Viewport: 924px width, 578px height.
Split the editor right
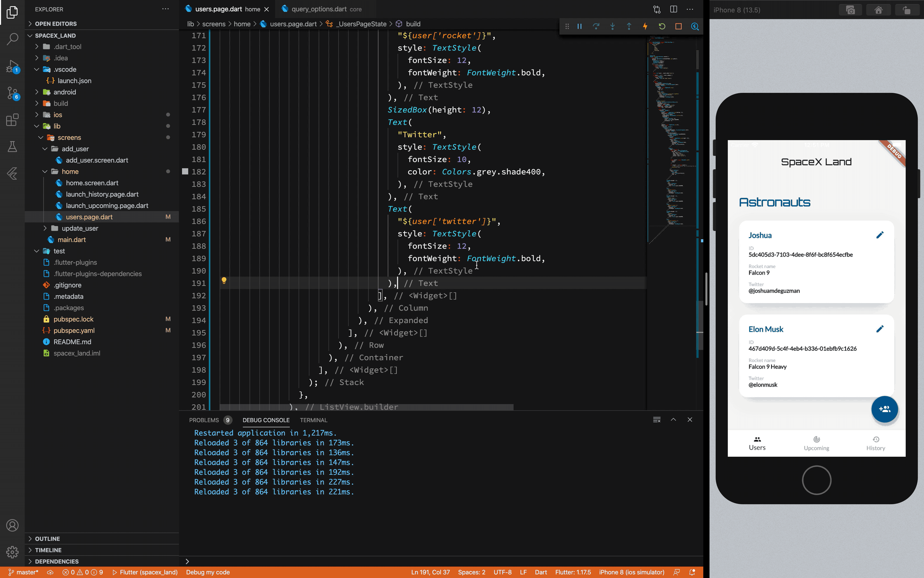(673, 9)
